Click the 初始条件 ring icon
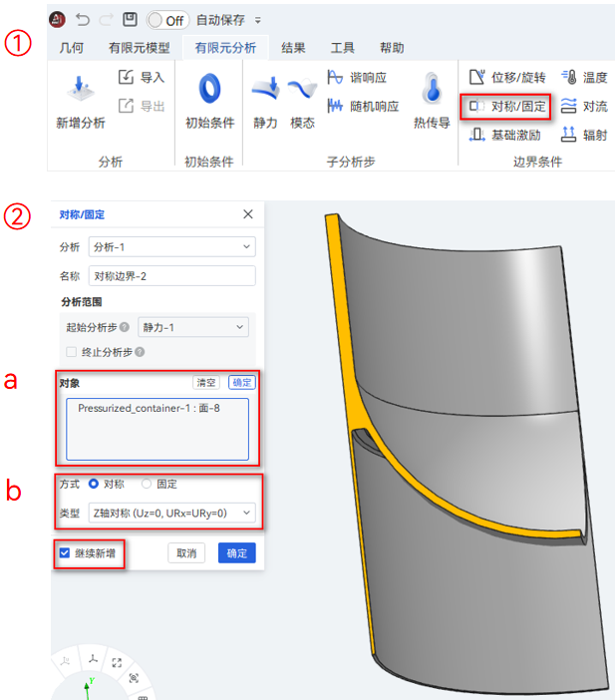This screenshot has height=700, width=615. pos(209,89)
